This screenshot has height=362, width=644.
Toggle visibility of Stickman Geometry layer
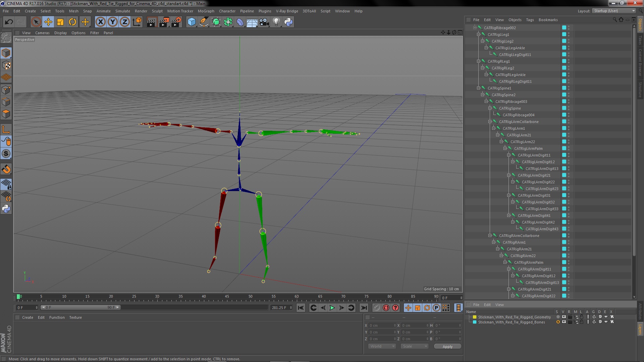pyautogui.click(x=564, y=317)
